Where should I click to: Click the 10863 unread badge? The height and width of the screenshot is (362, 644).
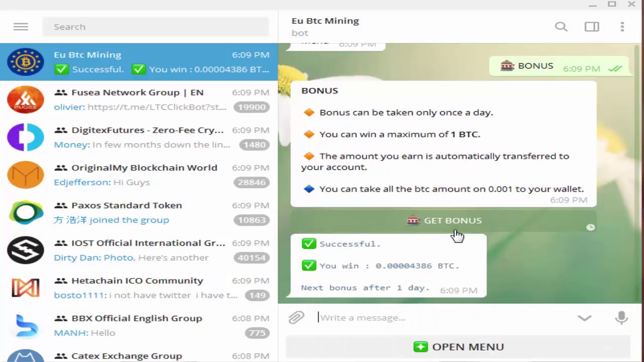(x=252, y=220)
